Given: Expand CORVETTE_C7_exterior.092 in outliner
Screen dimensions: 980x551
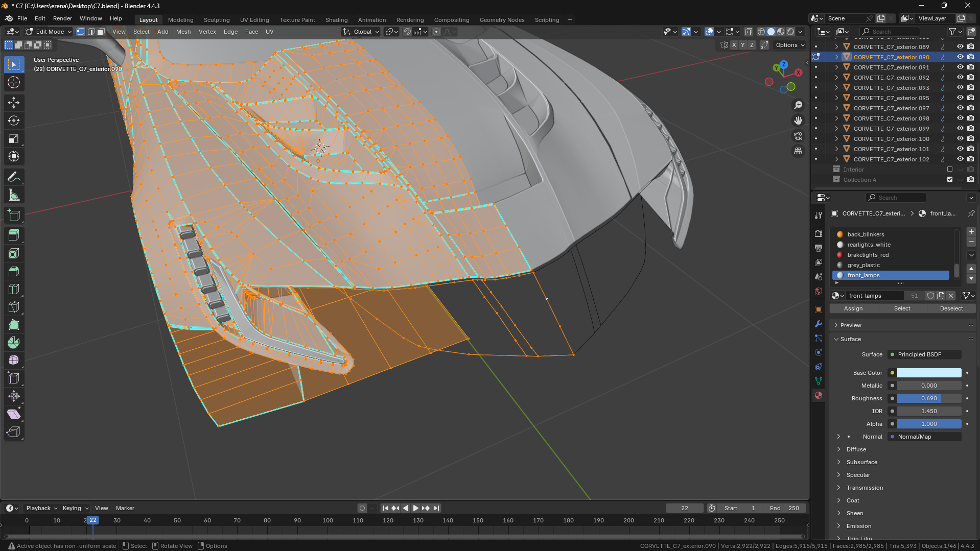Looking at the screenshot, I should (x=836, y=78).
